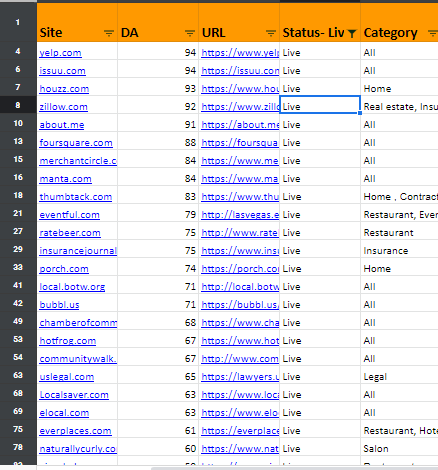Open the https://porch.co URL link
The image size is (438, 470).
[240, 269]
